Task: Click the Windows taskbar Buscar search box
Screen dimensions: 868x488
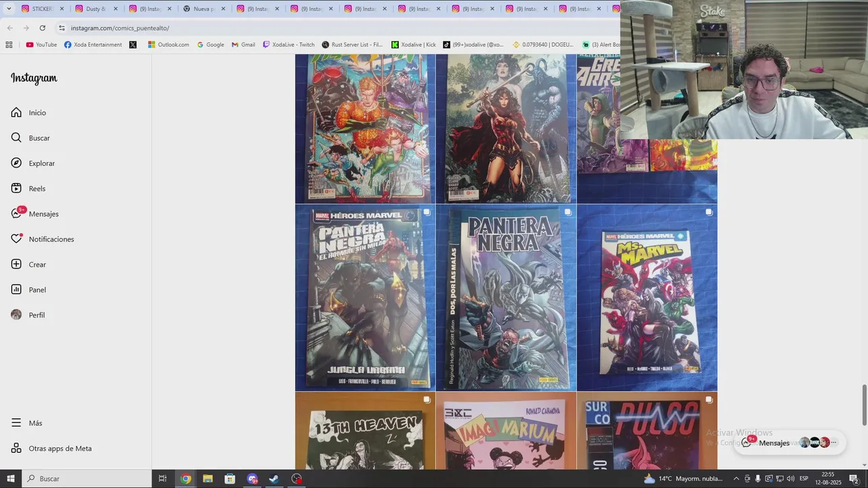Action: pyautogui.click(x=87, y=479)
